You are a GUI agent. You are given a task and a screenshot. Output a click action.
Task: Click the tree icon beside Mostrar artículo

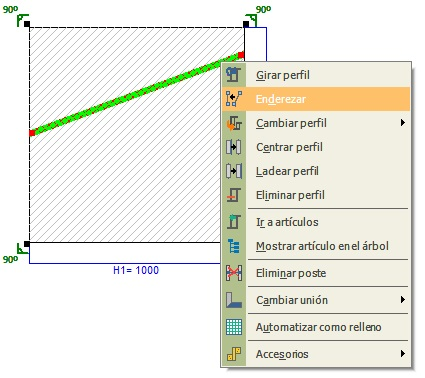[x=234, y=246]
